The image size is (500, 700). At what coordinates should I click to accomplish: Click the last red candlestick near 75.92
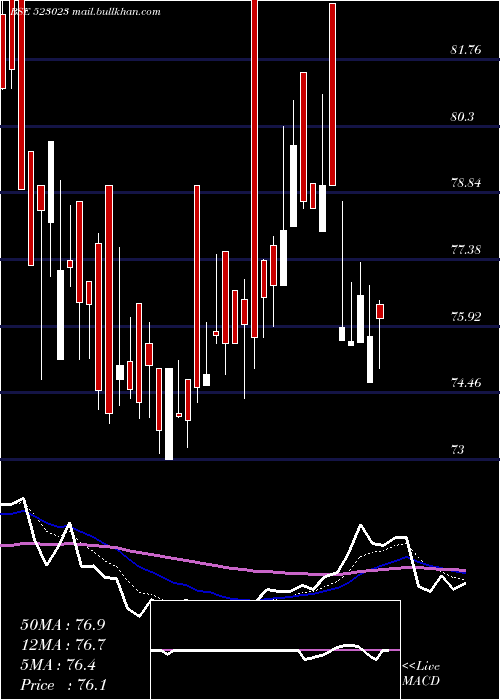click(380, 311)
